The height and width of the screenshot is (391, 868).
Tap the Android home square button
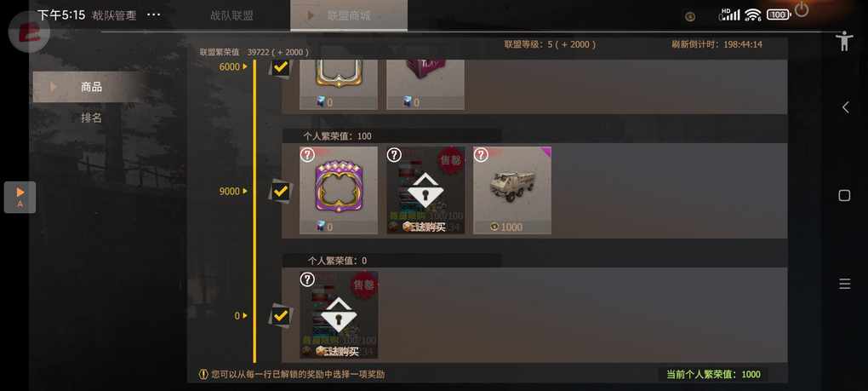coord(844,195)
